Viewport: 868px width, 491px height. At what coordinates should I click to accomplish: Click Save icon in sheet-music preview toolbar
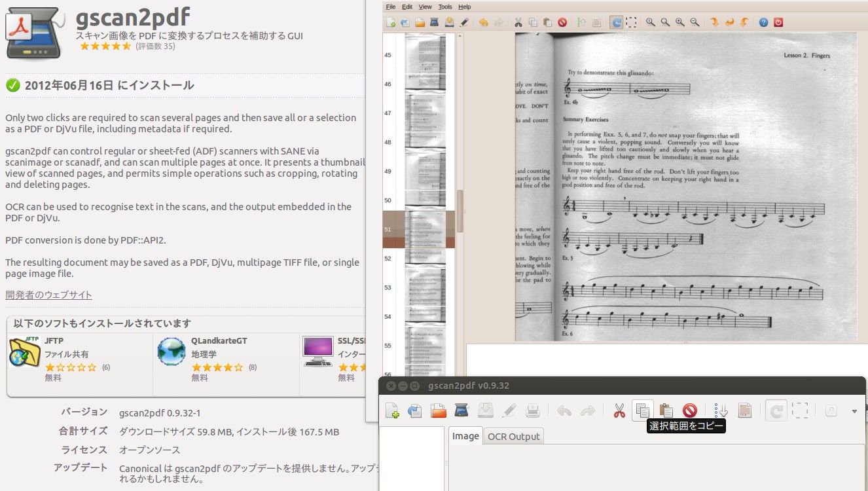click(x=449, y=22)
